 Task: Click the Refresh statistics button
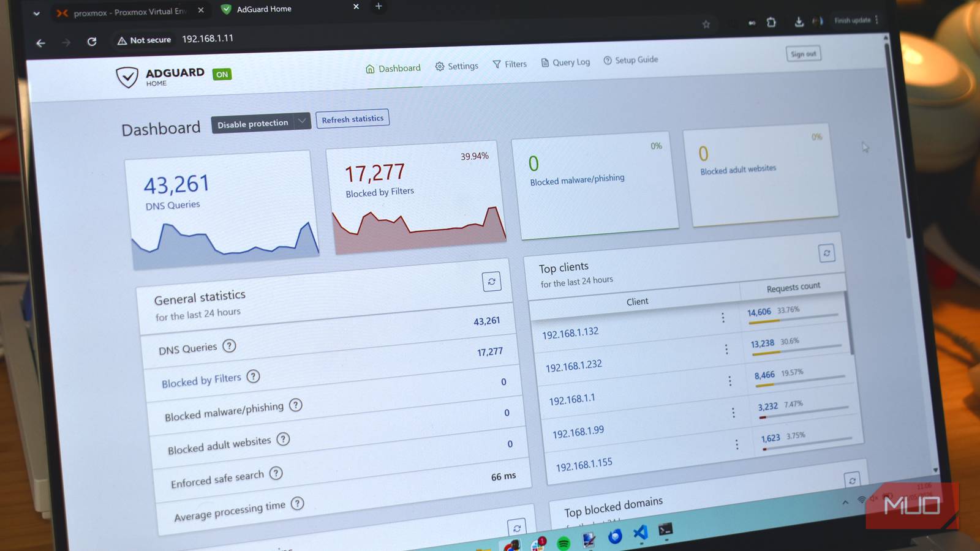click(353, 119)
